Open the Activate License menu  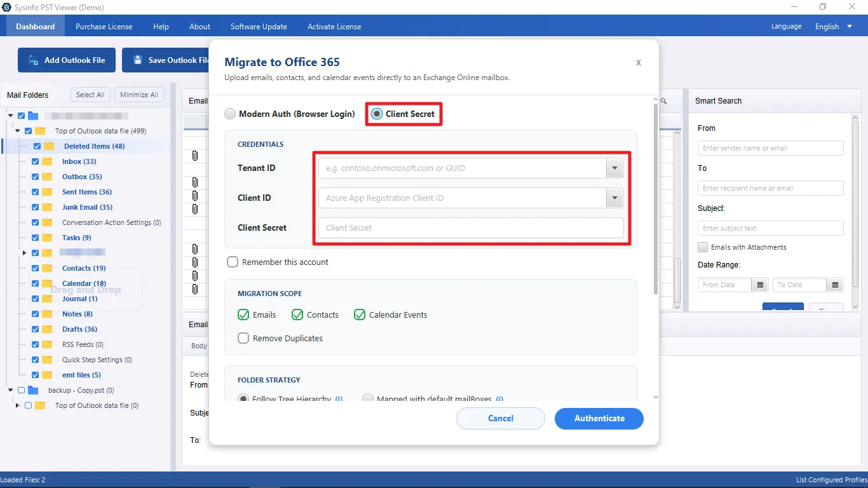334,27
